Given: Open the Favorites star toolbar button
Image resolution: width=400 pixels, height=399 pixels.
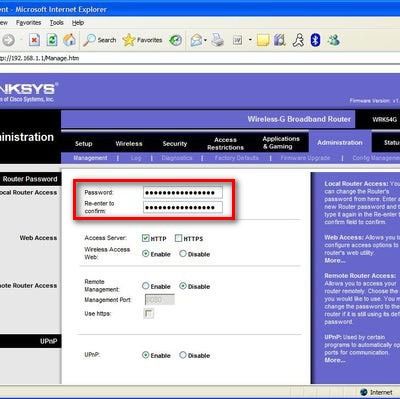Looking at the screenshot, I should point(142,40).
